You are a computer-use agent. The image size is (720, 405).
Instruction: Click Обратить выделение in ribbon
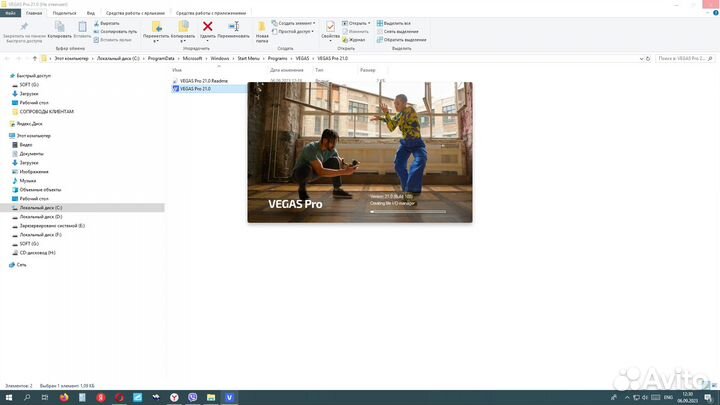(401, 40)
